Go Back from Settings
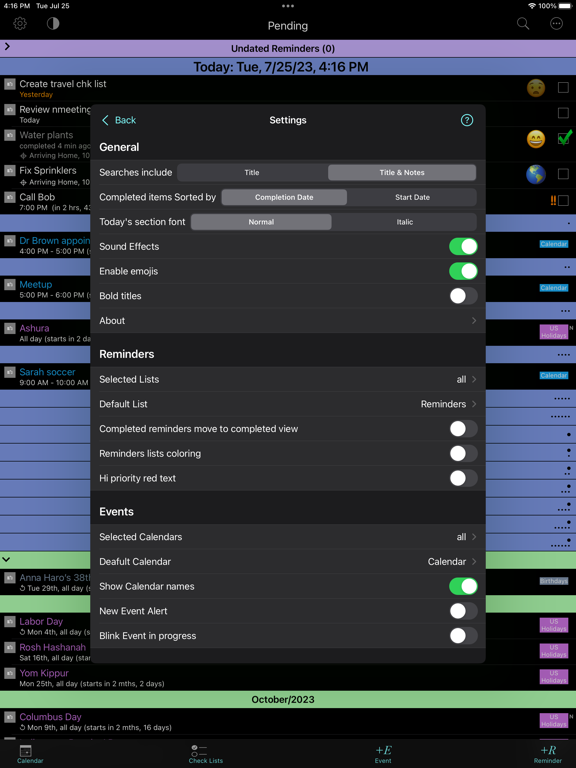The height and width of the screenshot is (768, 576). click(119, 120)
